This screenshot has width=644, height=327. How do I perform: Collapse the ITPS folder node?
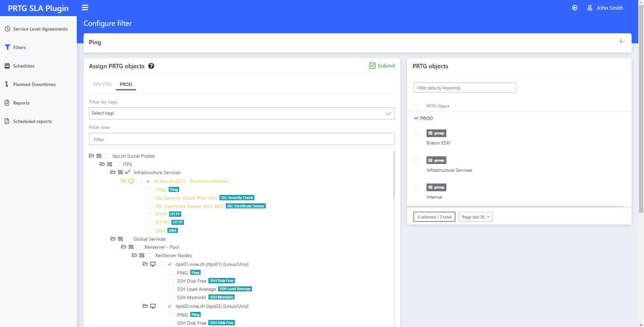click(102, 164)
